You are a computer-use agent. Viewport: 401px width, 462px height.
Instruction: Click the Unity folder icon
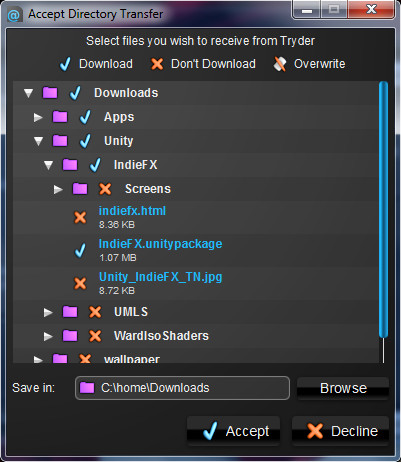(60, 140)
